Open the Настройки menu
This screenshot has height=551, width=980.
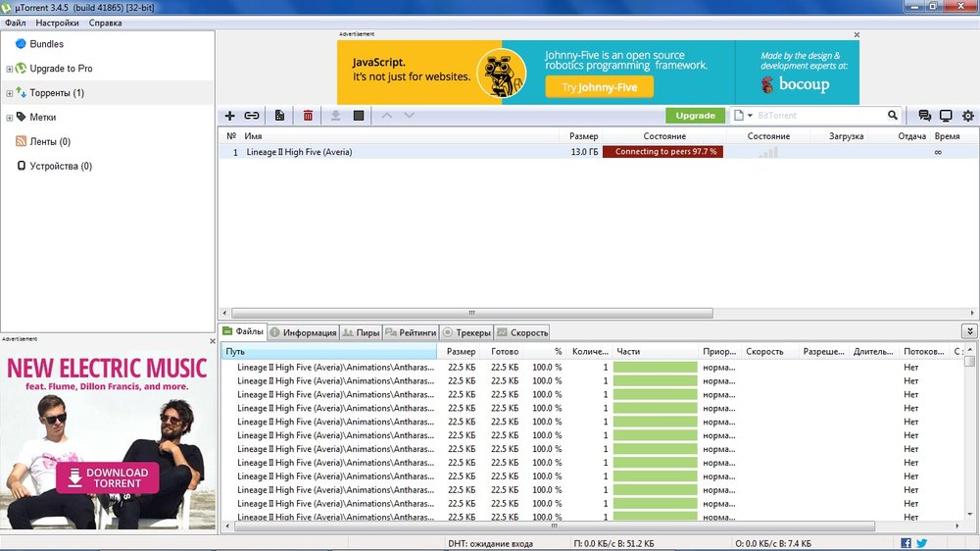pyautogui.click(x=57, y=23)
